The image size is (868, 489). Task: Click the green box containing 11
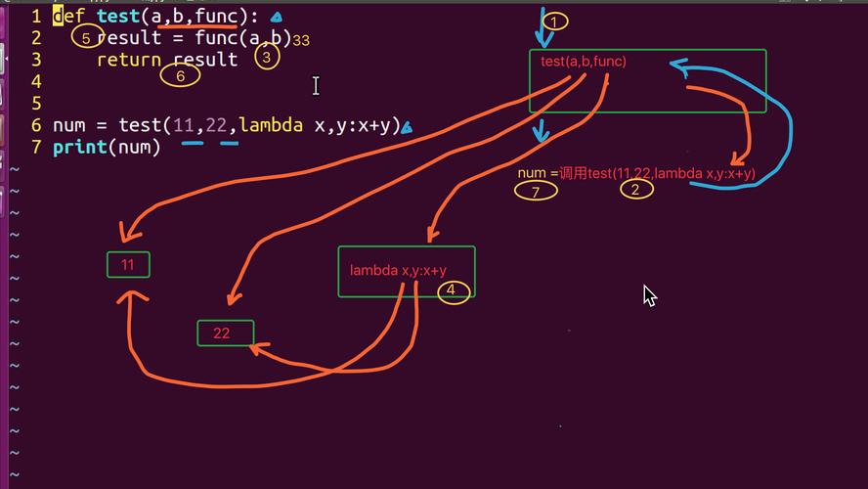click(x=128, y=265)
